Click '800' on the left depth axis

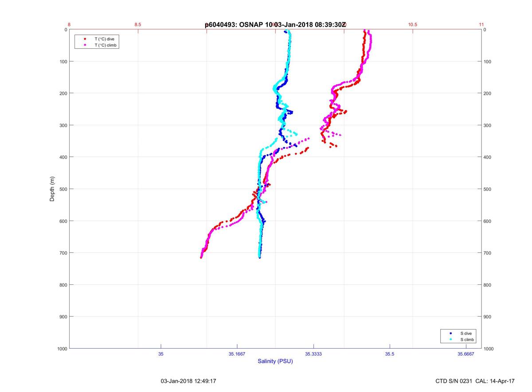(63, 285)
